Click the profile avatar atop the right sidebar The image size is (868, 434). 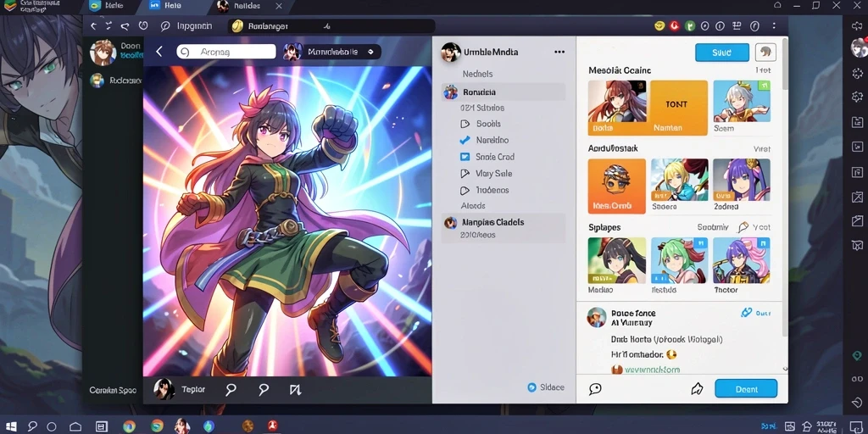[859, 47]
